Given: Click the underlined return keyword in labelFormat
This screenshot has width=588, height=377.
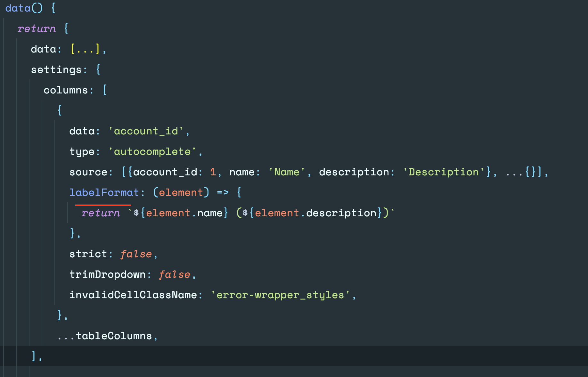Looking at the screenshot, I should [x=101, y=213].
